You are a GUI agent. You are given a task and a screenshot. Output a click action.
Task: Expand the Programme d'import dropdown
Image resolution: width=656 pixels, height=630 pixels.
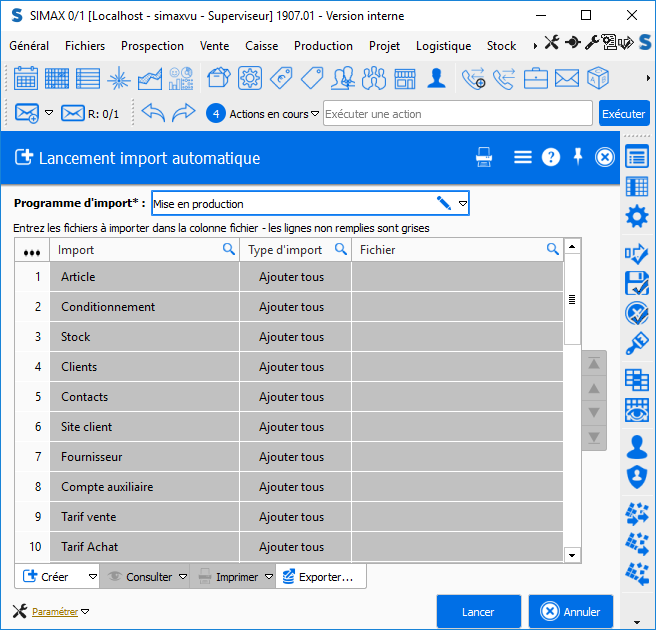coord(462,204)
